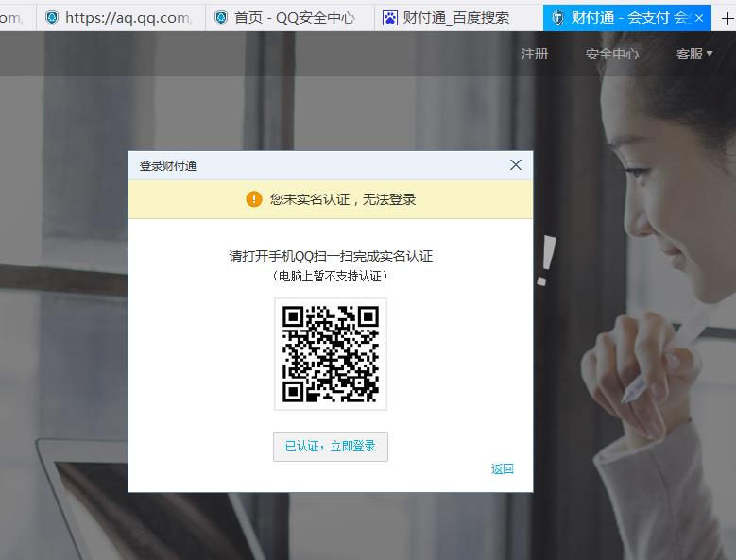Click the shield favicon of aq.qq.com tab
736x560 pixels.
pyautogui.click(x=52, y=18)
